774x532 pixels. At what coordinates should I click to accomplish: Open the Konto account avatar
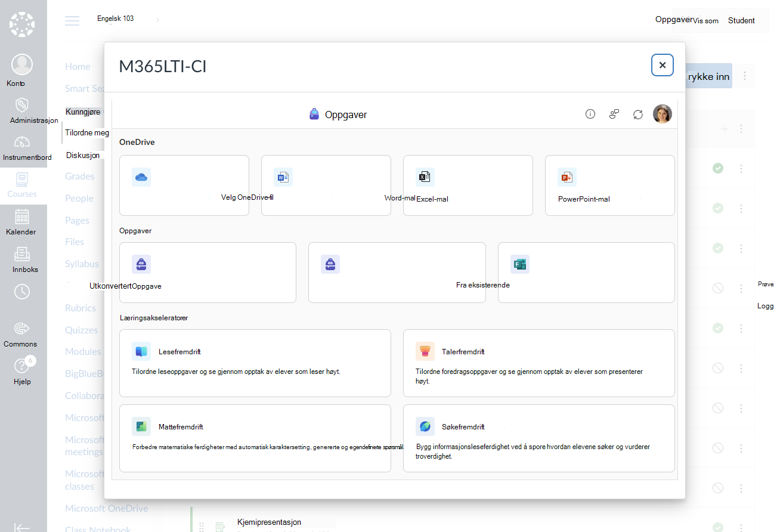tap(22, 64)
